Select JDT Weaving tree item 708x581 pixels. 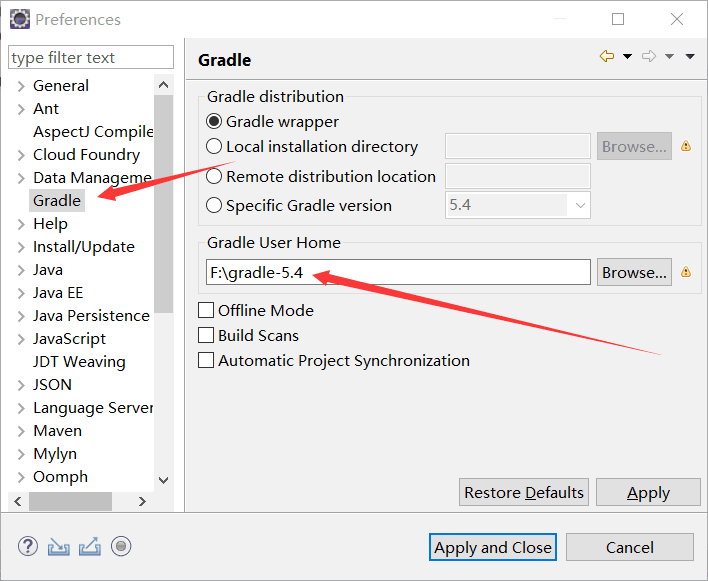(x=79, y=362)
